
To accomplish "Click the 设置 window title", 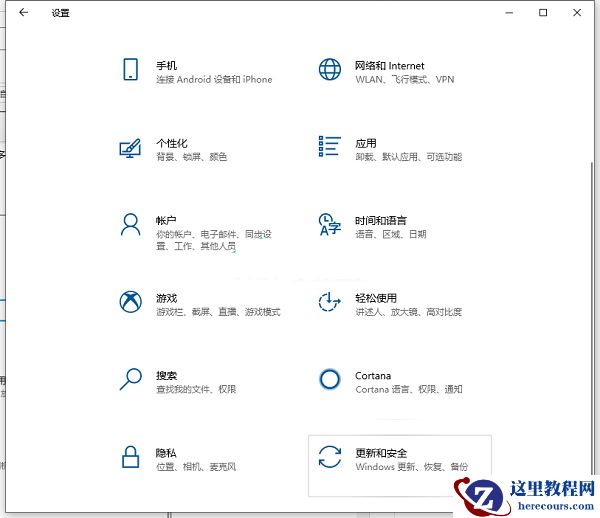I will (x=60, y=13).
